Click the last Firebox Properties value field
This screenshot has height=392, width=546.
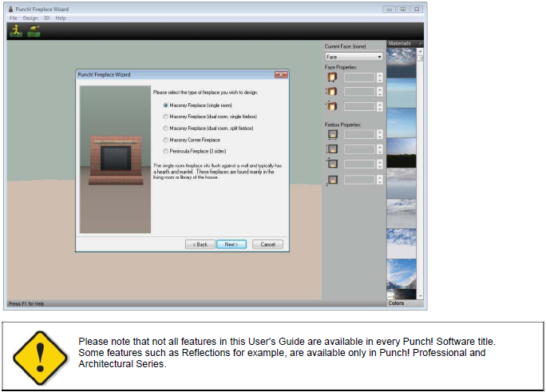click(x=359, y=180)
